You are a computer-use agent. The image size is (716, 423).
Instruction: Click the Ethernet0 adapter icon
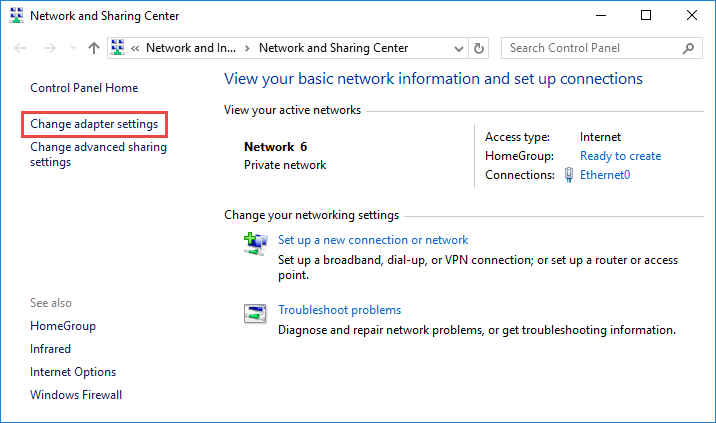(x=569, y=175)
